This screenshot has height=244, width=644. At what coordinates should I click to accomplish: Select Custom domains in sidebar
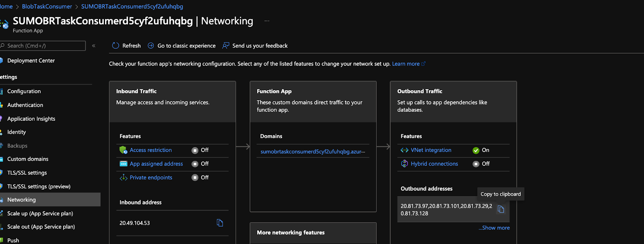[27, 159]
